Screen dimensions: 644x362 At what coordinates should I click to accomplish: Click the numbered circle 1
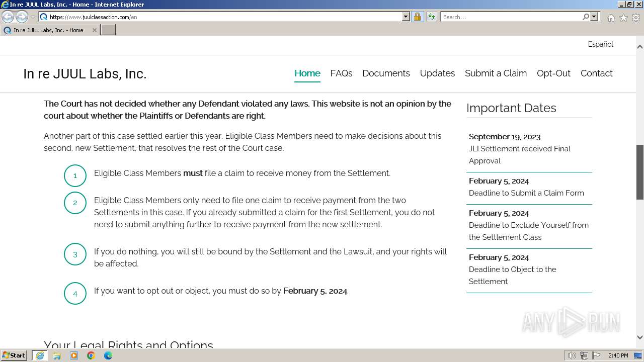tap(75, 175)
